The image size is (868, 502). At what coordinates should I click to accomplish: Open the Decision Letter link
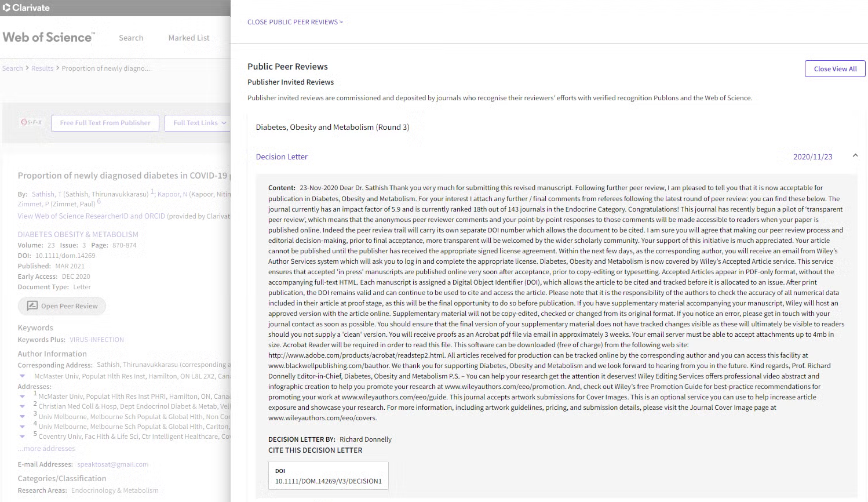point(282,157)
